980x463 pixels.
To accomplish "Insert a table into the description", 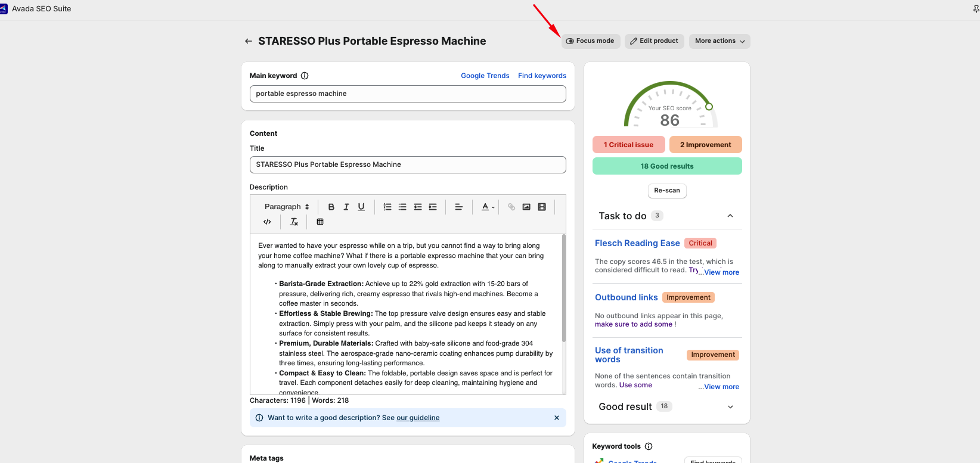I will pos(320,222).
